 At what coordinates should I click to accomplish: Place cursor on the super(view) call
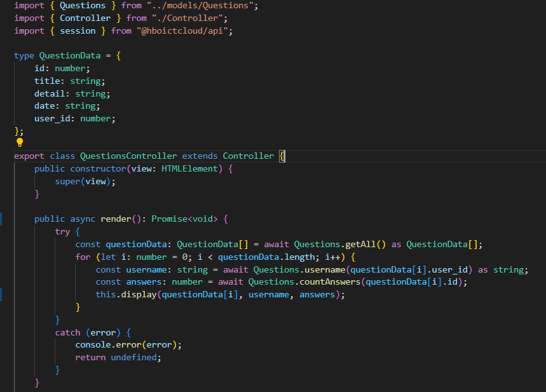(85, 181)
